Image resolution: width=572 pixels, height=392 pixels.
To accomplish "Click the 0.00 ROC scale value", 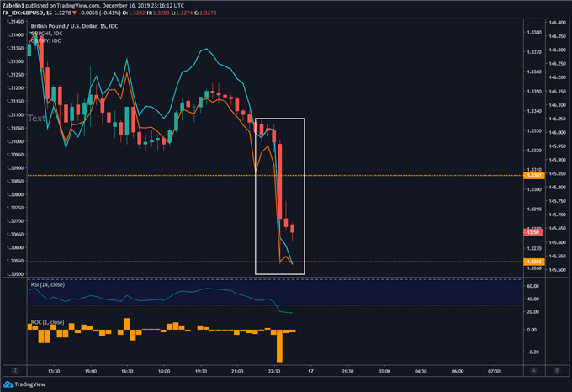I will (532, 330).
